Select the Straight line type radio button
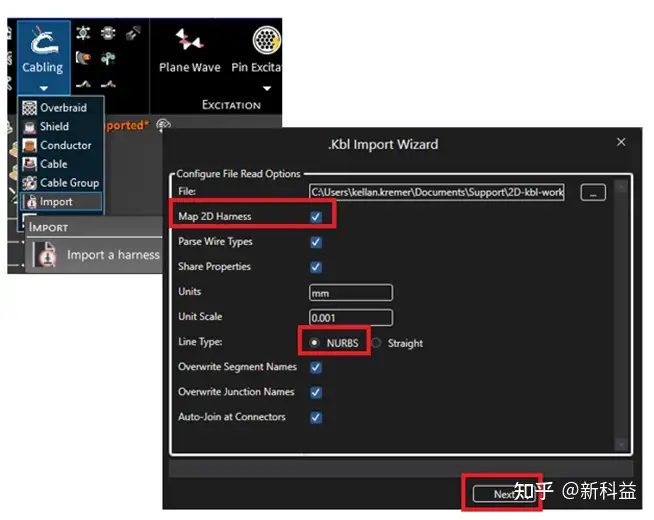This screenshot has width=654, height=520. pyautogui.click(x=376, y=343)
